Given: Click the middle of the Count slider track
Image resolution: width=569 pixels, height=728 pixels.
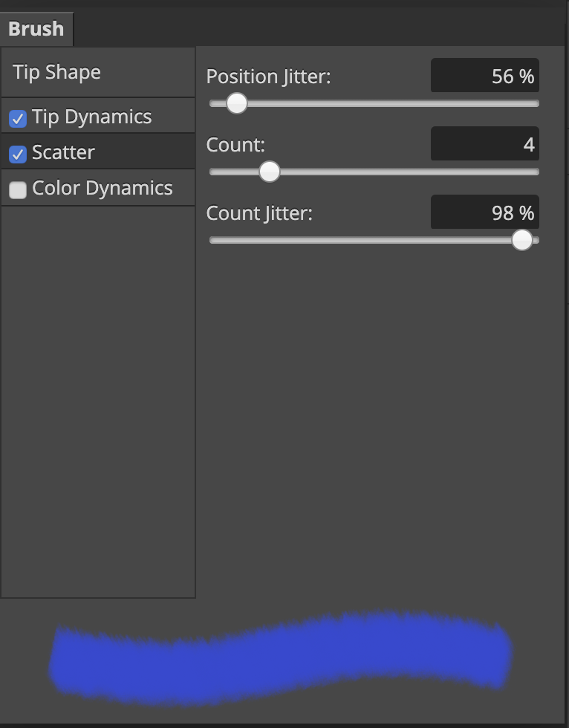Looking at the screenshot, I should pyautogui.click(x=374, y=172).
